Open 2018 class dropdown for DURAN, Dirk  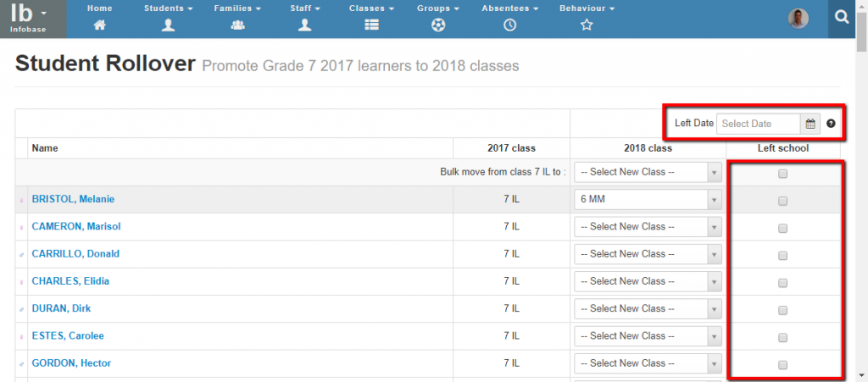tap(648, 309)
